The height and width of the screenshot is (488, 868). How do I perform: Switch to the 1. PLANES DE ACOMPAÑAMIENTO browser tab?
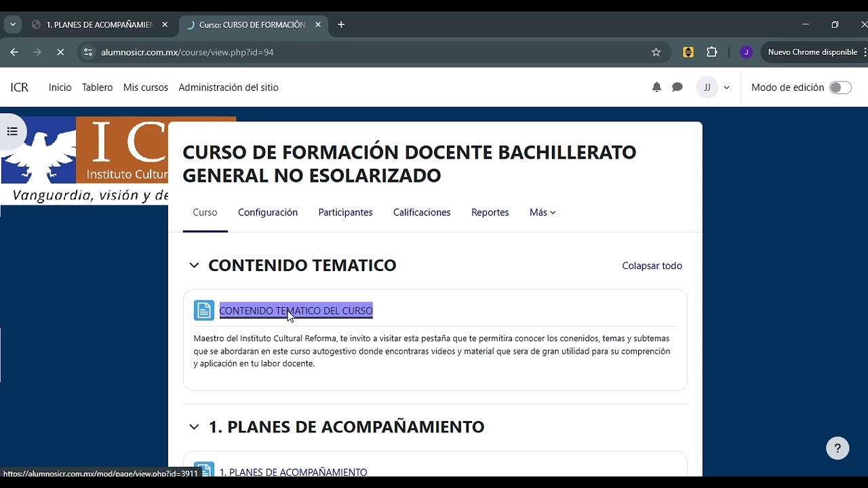click(100, 24)
